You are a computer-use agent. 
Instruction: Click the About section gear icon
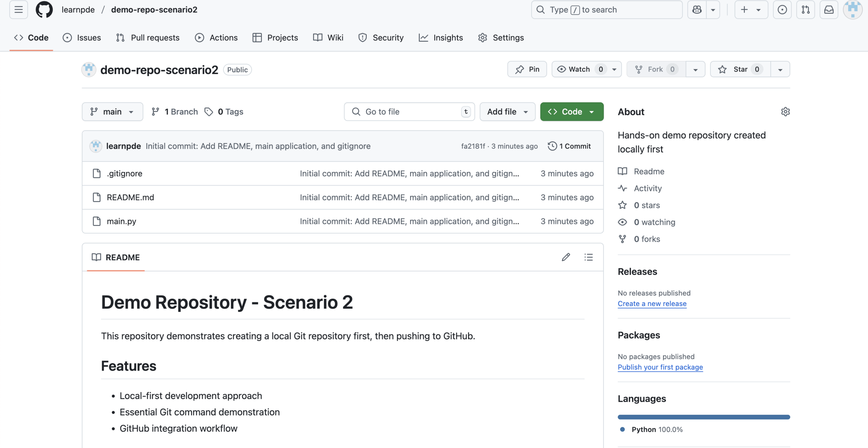pyautogui.click(x=785, y=112)
